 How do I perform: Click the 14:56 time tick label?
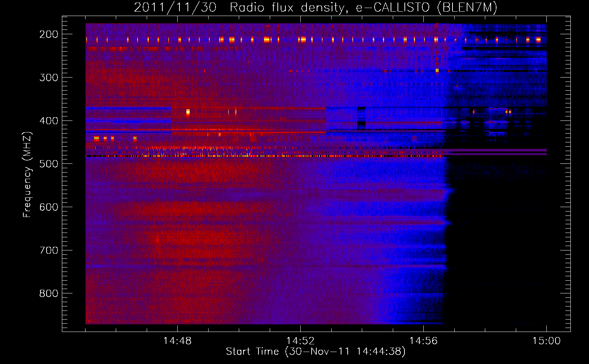click(423, 341)
